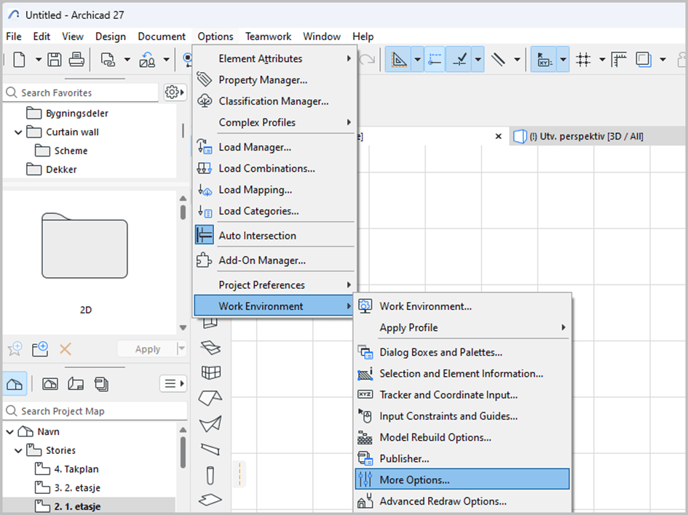Click the Favorites settings gear icon
Image resolution: width=688 pixels, height=515 pixels.
click(x=174, y=92)
